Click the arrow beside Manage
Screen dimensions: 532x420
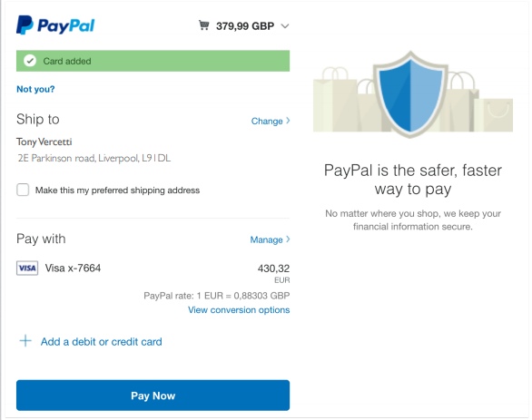click(288, 239)
